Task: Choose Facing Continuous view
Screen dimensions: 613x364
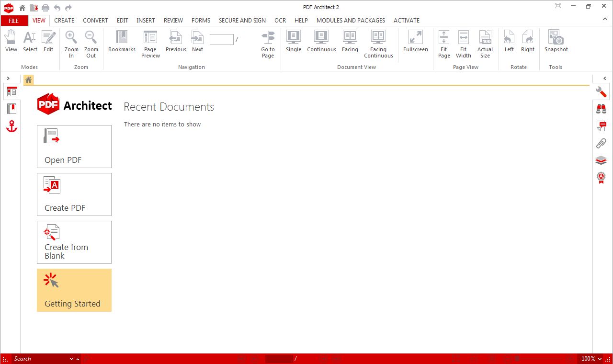Action: [378, 44]
